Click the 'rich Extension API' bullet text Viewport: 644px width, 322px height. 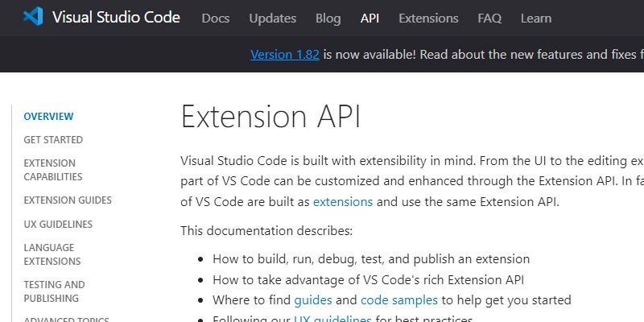(368, 279)
